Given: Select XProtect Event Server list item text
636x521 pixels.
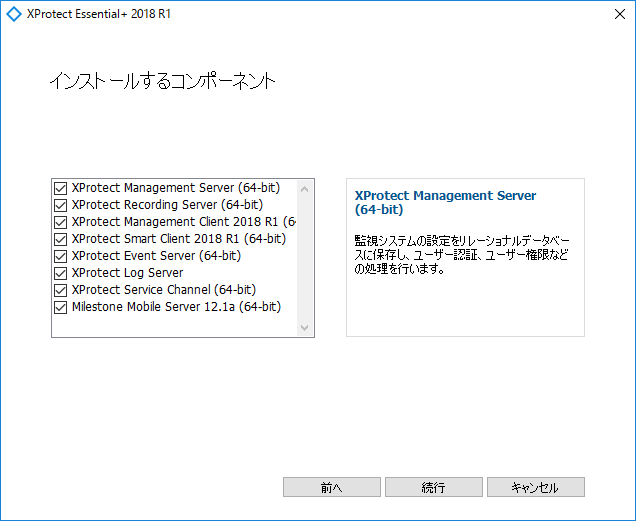Looking at the screenshot, I should coord(157,256).
